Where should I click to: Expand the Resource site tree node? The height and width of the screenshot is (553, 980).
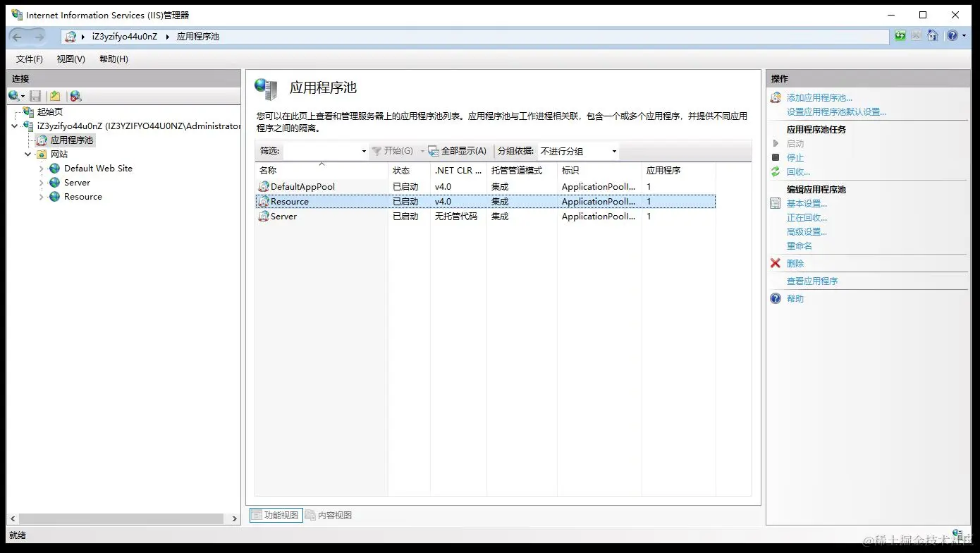(42, 197)
